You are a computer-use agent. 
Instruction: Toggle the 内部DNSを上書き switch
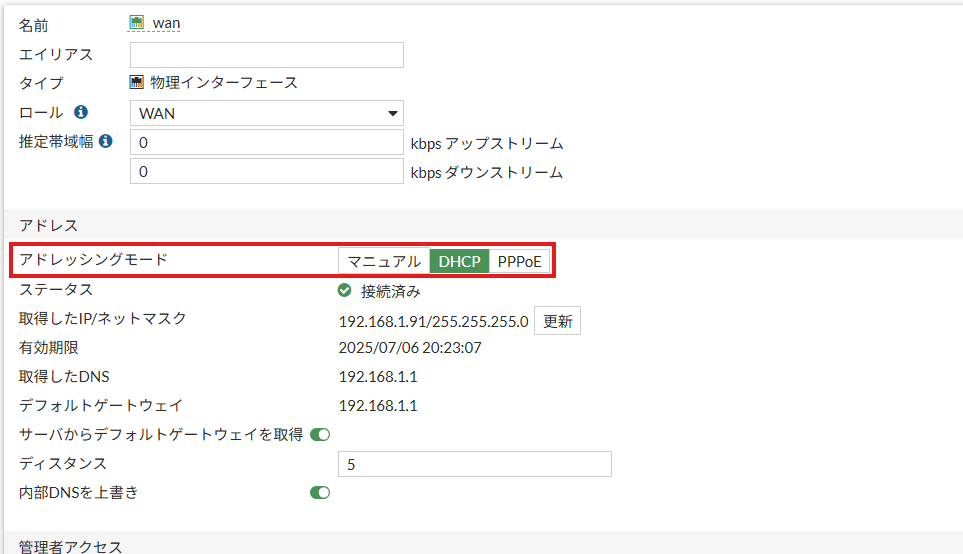pyautogui.click(x=320, y=493)
